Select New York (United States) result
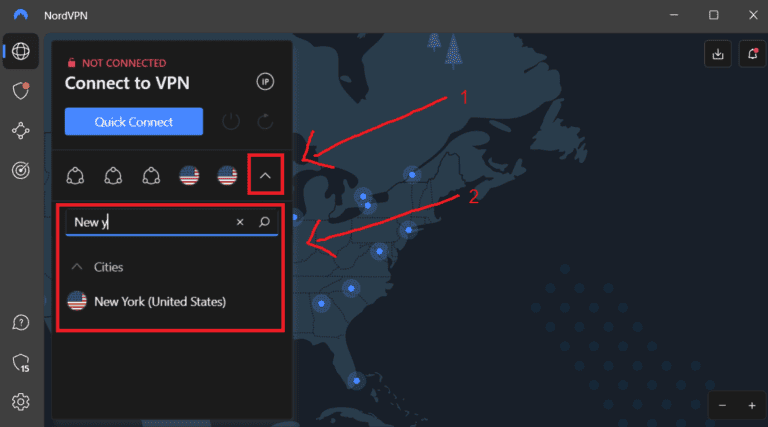768x427 pixels. pyautogui.click(x=158, y=301)
